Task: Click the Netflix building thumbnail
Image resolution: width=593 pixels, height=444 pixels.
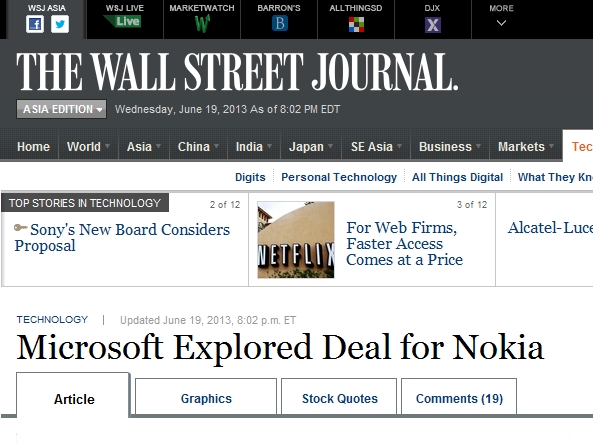Action: click(296, 240)
